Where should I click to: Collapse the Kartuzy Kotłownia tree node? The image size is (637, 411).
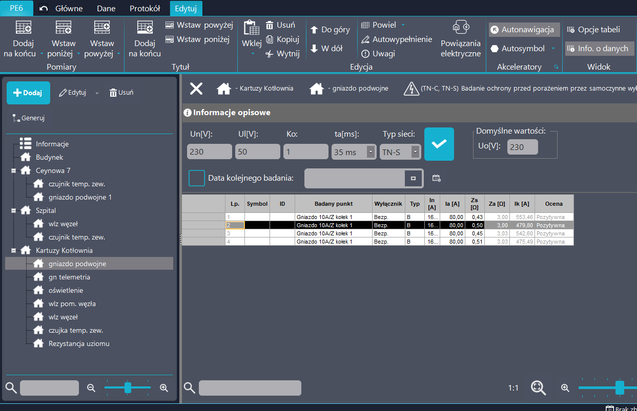coord(11,250)
